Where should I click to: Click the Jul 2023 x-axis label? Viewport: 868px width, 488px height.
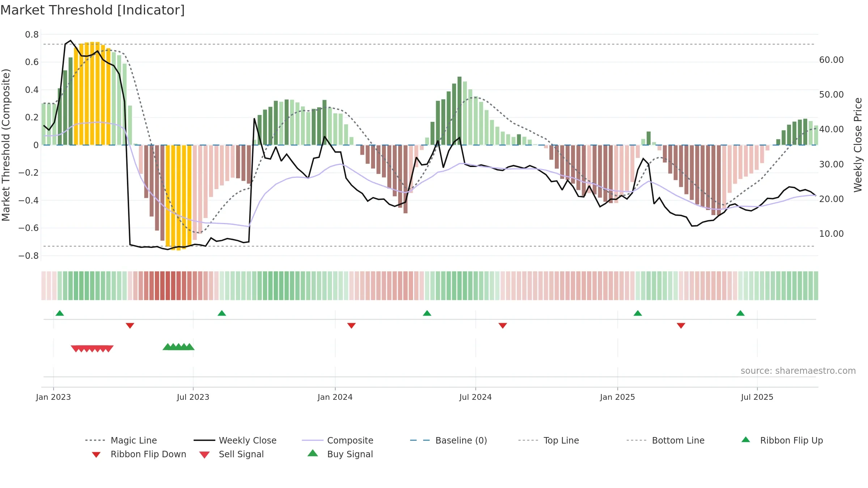[193, 397]
